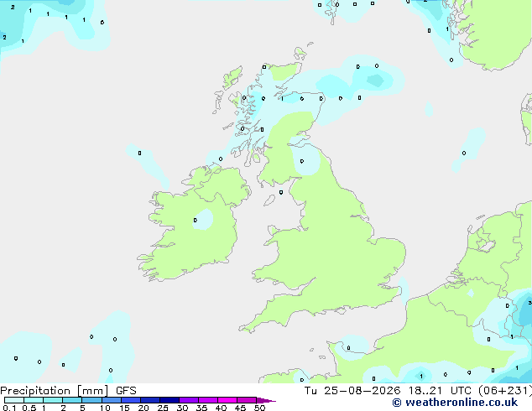Click the legend value '50'
This screenshot has width=532, height=411.
(x=259, y=408)
